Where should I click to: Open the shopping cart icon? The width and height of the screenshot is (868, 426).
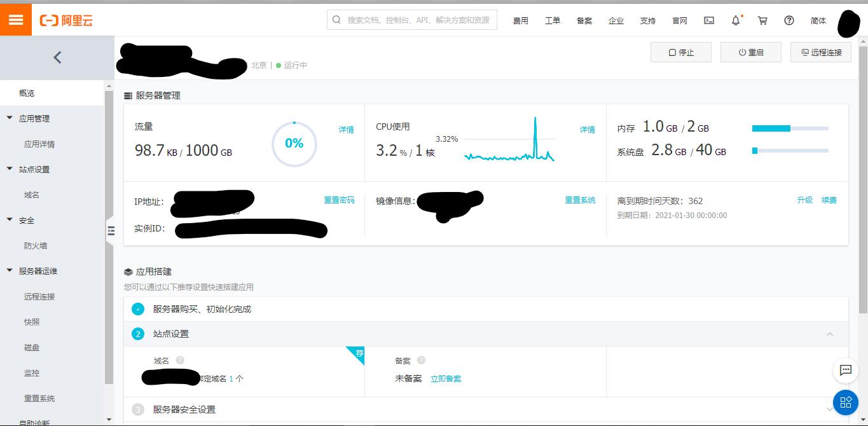[x=762, y=20]
